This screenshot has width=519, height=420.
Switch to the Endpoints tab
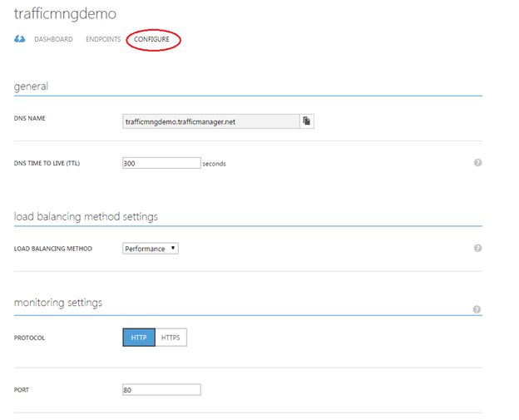point(103,39)
